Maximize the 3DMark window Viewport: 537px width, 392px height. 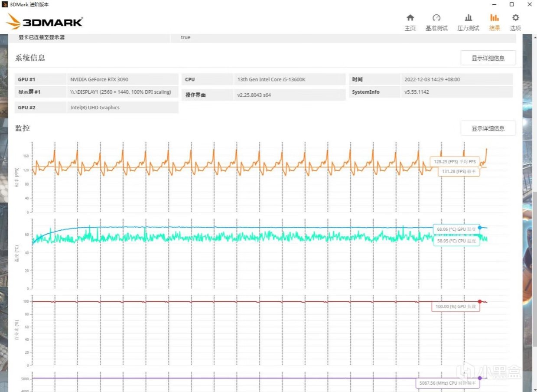[511, 4]
